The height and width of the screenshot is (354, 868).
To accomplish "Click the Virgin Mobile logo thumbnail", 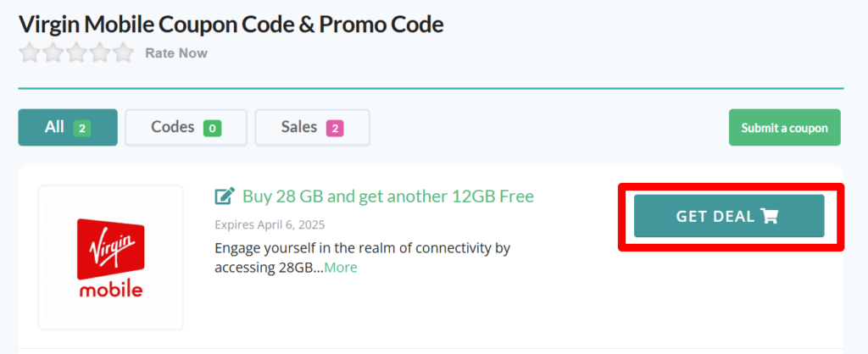I will click(x=111, y=257).
